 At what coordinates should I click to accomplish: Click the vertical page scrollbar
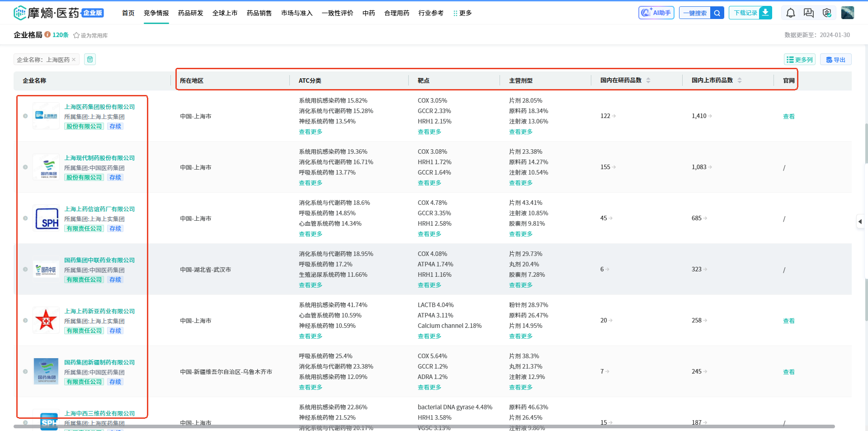click(x=866, y=222)
